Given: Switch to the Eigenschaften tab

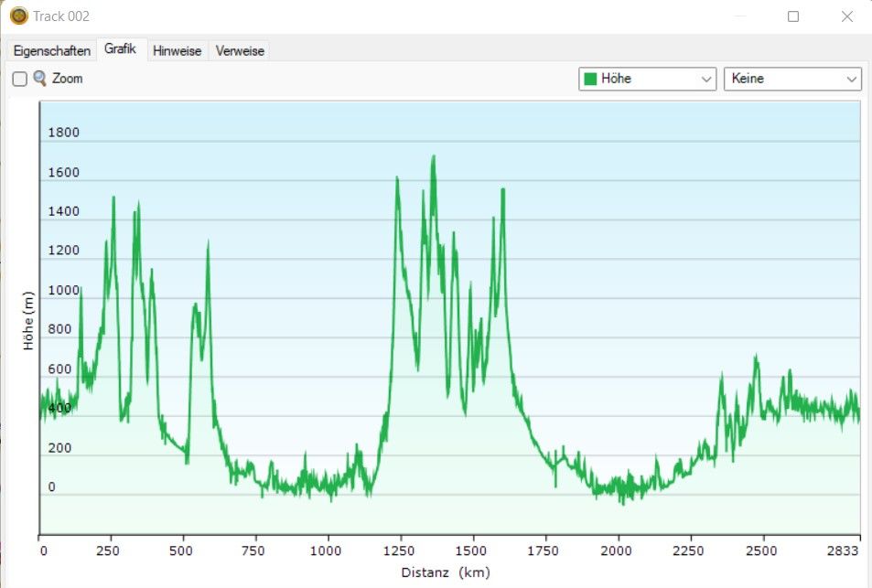Looking at the screenshot, I should (51, 51).
